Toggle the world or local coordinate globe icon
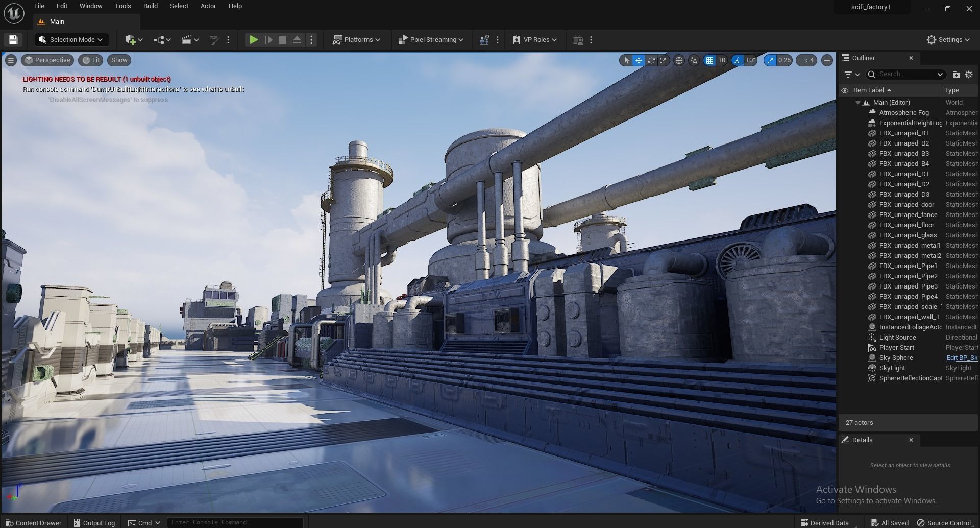980x528 pixels. pos(679,60)
